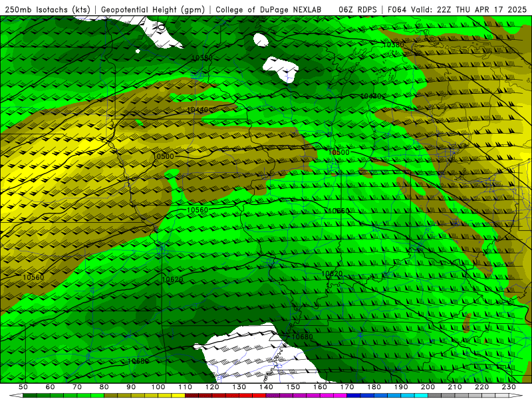Image resolution: width=532 pixels, height=399 pixels.
Task: Select the dark blue swatch below the 170 label
Action: click(x=354, y=395)
